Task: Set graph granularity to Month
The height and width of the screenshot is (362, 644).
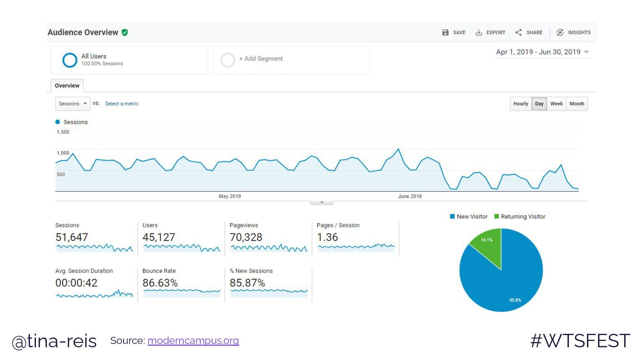Action: point(577,104)
